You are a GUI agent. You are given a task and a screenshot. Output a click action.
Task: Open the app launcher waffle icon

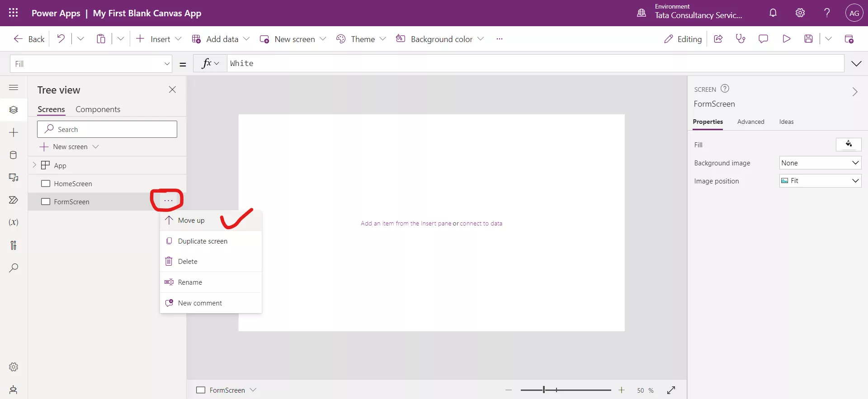tap(14, 13)
